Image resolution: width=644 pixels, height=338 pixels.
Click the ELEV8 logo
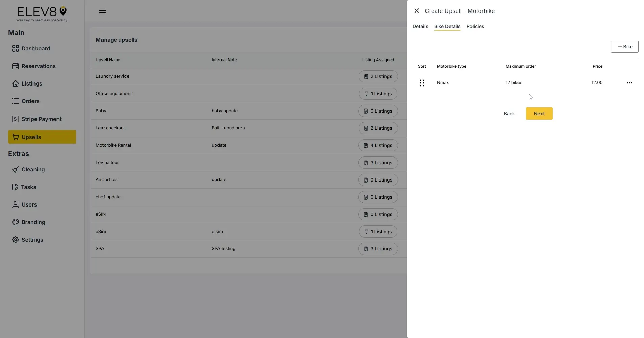point(42,14)
